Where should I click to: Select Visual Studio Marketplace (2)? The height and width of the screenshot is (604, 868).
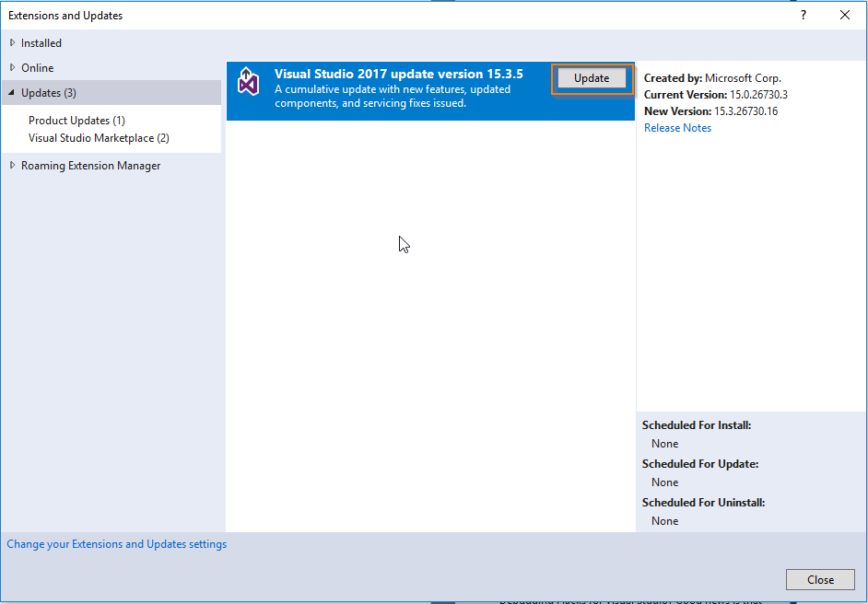click(x=101, y=137)
